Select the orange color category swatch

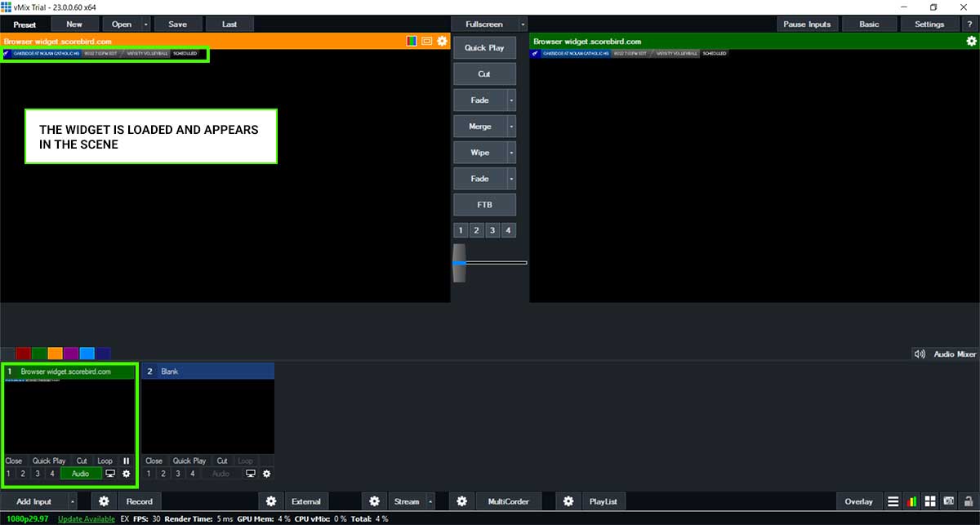click(x=55, y=354)
